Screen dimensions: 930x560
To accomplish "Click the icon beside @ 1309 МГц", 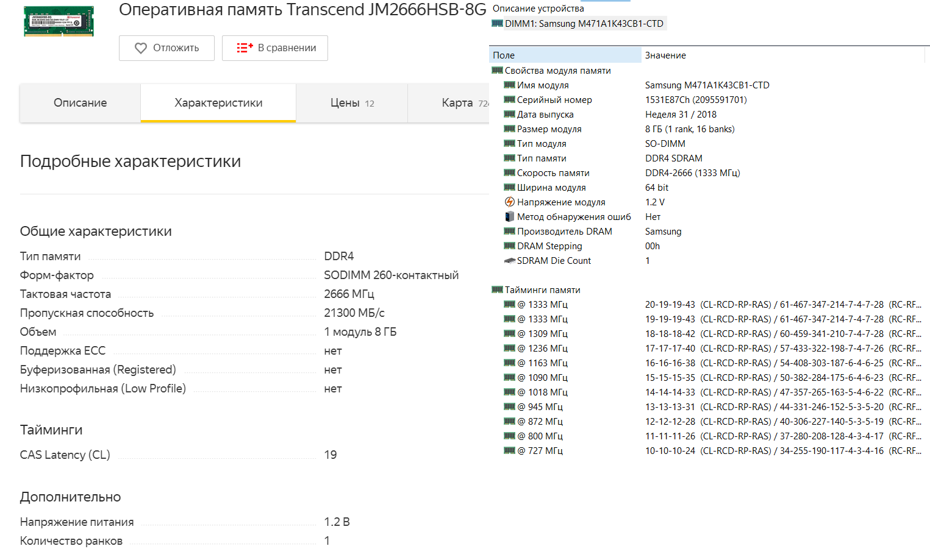I will pos(510,333).
